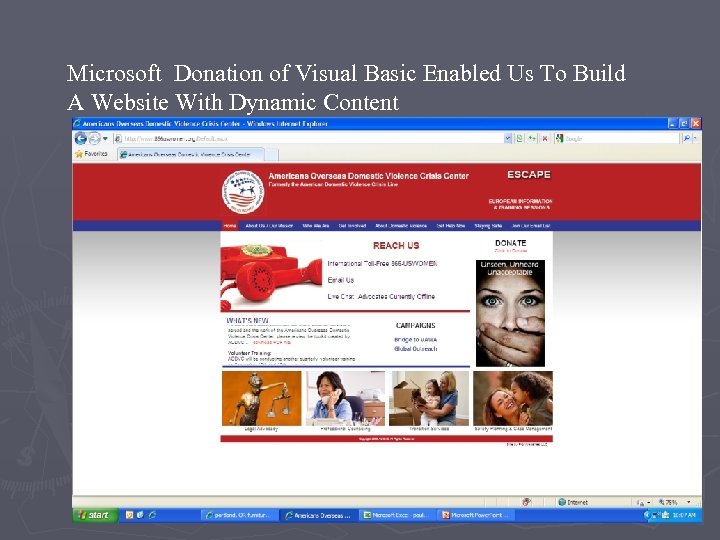Image resolution: width=720 pixels, height=540 pixels.
Task: Open the About Domestic Violence menu item
Action: click(x=401, y=226)
